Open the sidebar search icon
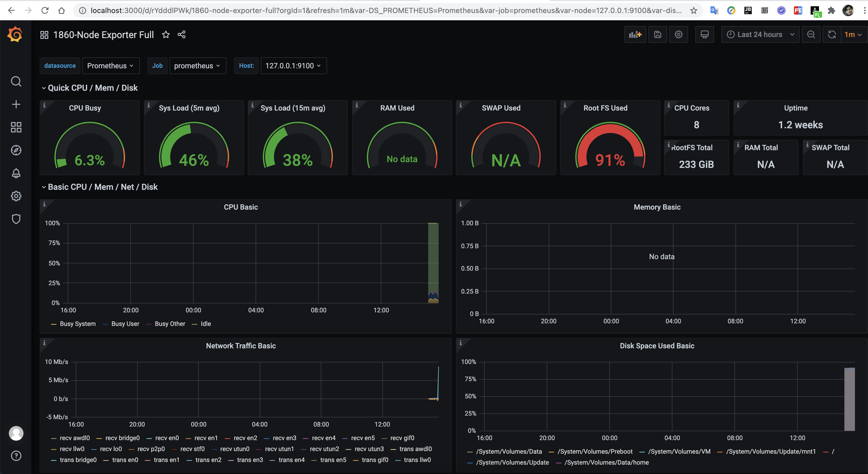Image resolution: width=868 pixels, height=474 pixels. [x=16, y=81]
